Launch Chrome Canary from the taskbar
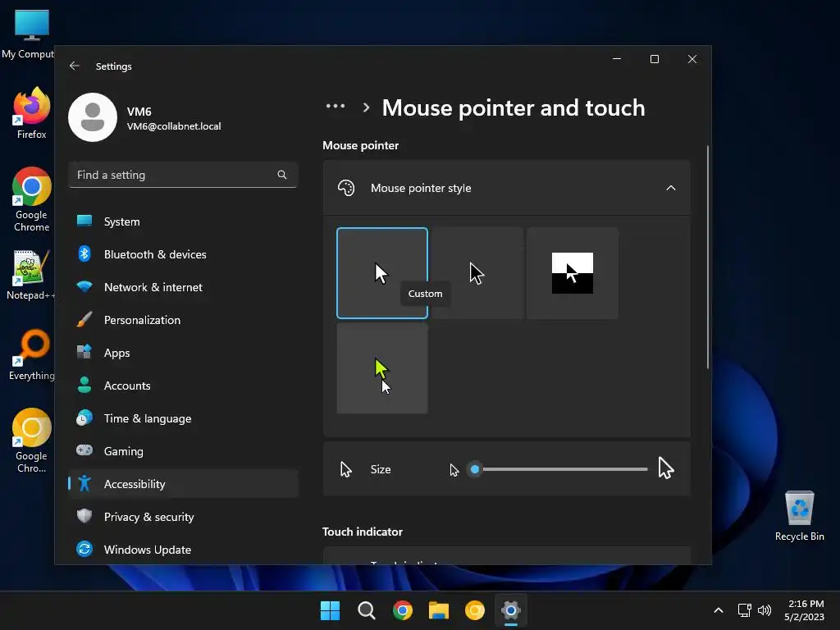The width and height of the screenshot is (840, 630). [x=475, y=610]
